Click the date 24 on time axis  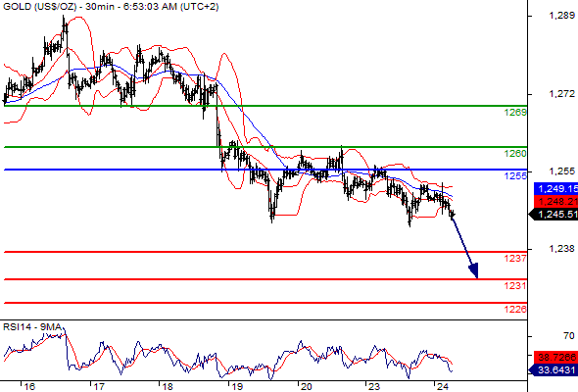(x=443, y=387)
